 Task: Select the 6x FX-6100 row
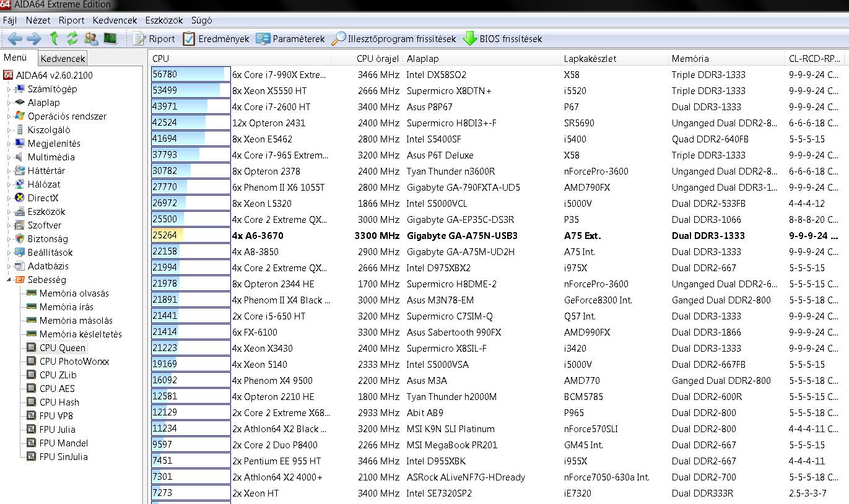[x=499, y=332]
